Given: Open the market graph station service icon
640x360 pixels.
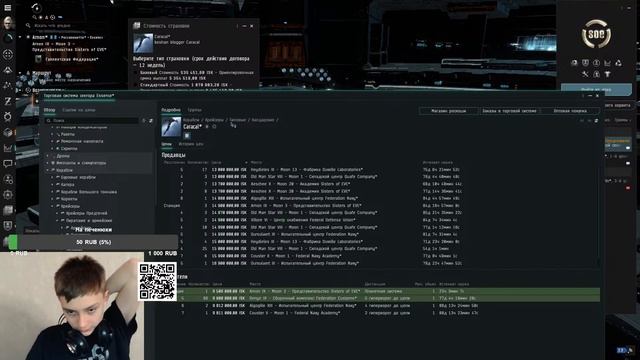Looking at the screenshot, I should click(x=607, y=63).
